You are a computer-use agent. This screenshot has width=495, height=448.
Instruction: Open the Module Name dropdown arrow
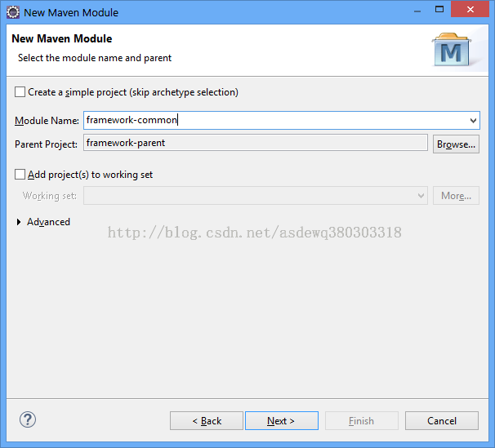click(x=473, y=121)
